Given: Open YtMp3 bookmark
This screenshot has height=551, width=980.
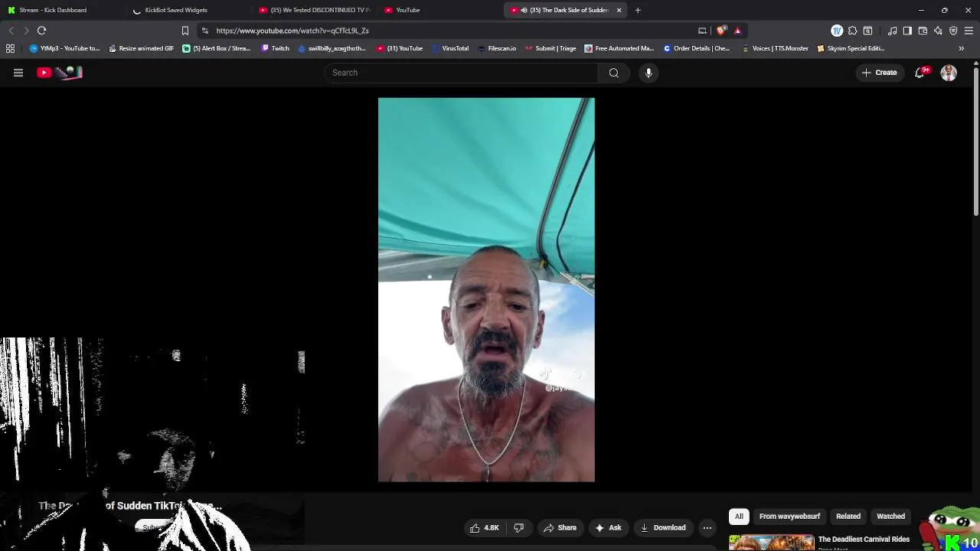Looking at the screenshot, I should pyautogui.click(x=64, y=48).
